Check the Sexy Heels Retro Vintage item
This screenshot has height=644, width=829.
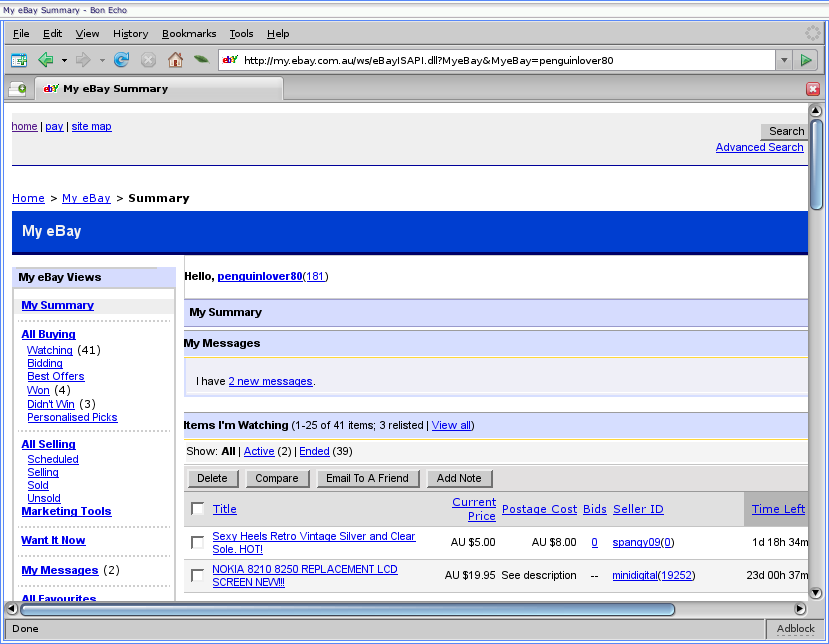[x=198, y=543]
